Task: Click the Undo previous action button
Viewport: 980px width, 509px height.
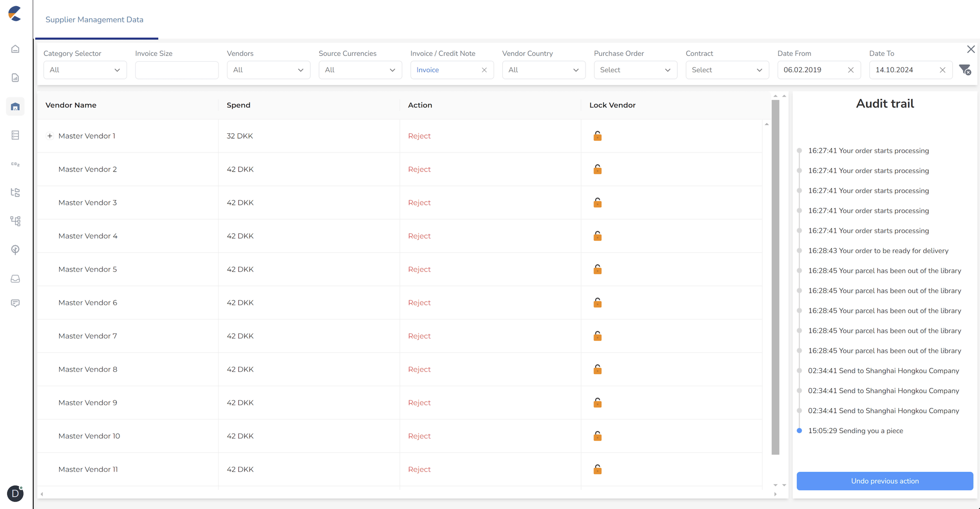Action: tap(884, 481)
